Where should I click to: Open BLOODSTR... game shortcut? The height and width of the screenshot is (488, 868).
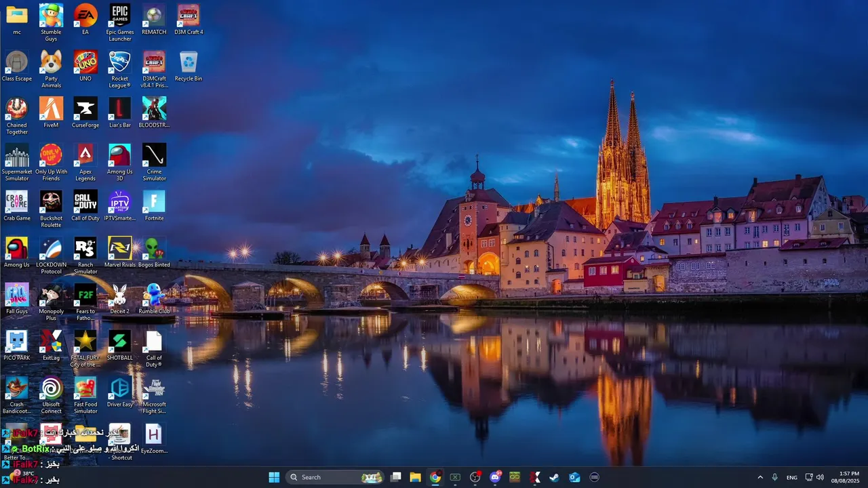(x=154, y=113)
